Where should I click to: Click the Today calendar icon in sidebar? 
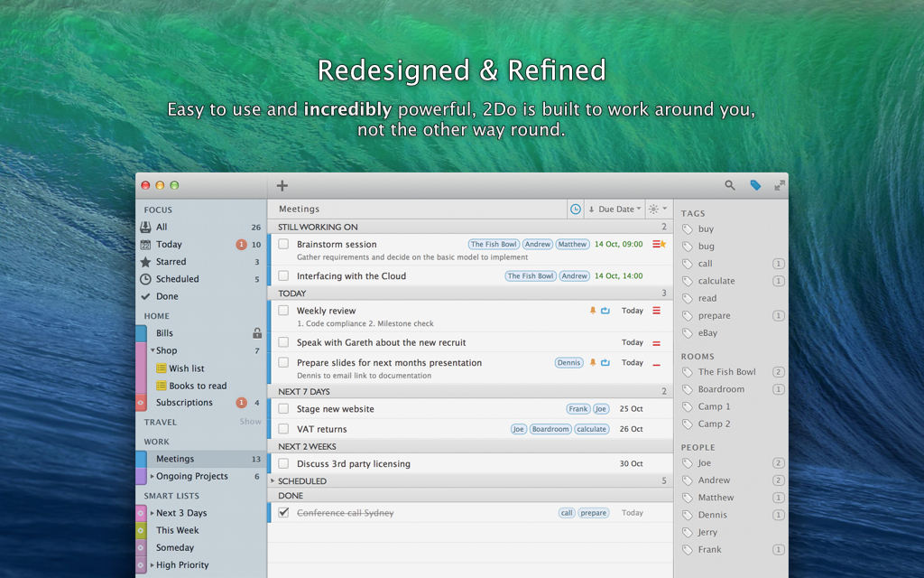145,244
